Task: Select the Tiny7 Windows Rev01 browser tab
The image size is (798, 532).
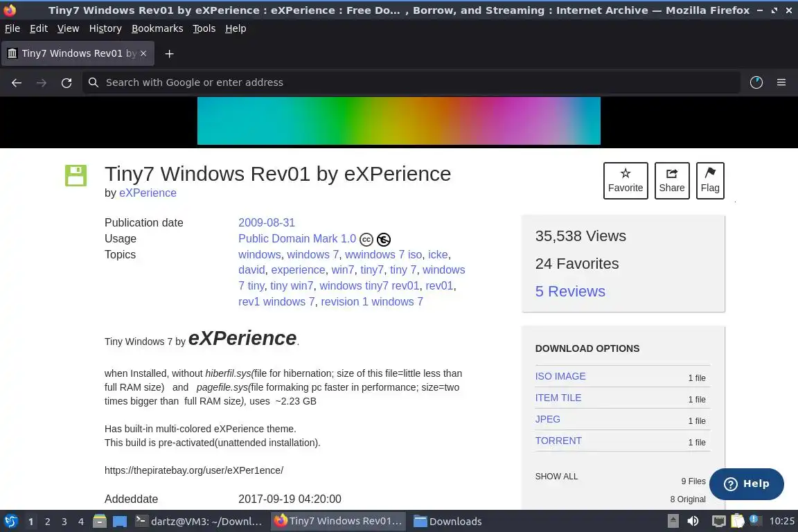Action: (x=78, y=53)
